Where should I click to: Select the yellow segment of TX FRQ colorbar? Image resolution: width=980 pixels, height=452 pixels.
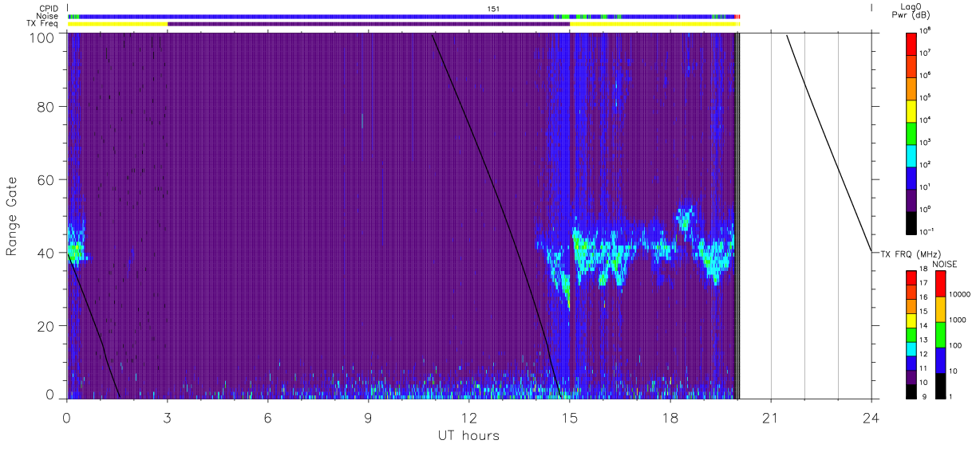pos(911,320)
